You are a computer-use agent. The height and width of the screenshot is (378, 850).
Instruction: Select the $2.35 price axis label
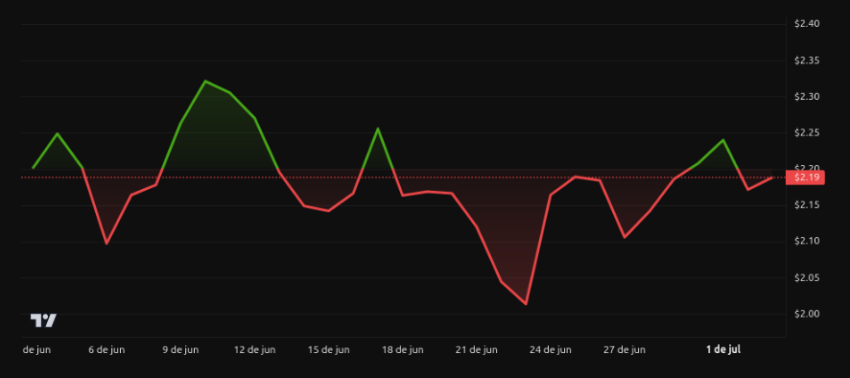(807, 60)
